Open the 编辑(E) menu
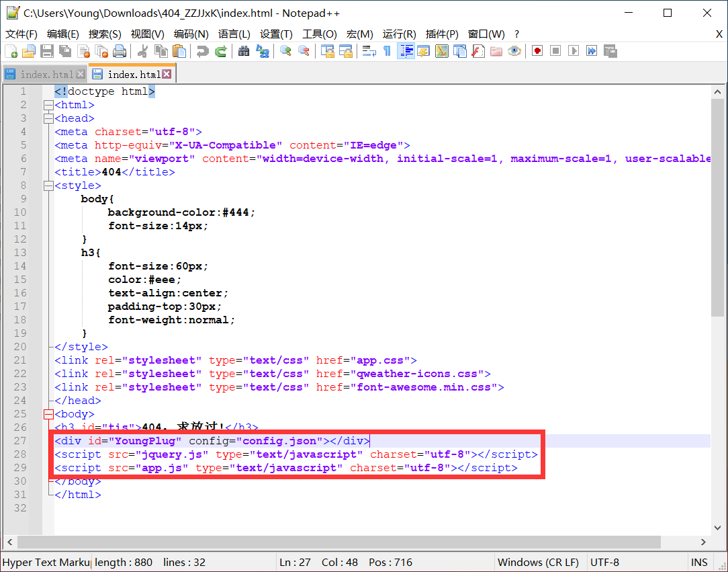The width and height of the screenshot is (728, 572). click(63, 34)
